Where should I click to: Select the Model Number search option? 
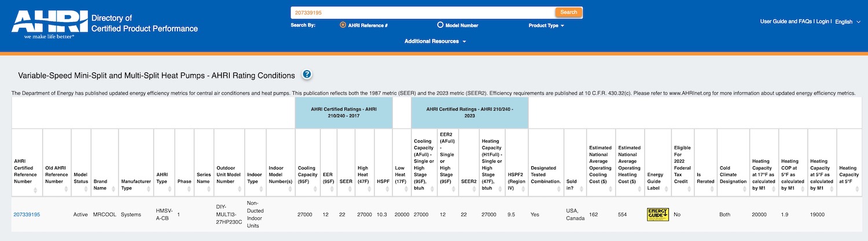point(440,25)
